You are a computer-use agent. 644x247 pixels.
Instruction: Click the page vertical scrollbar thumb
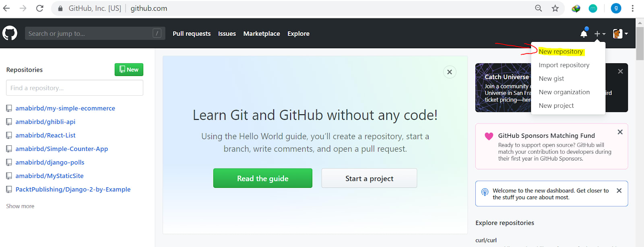(x=640, y=43)
